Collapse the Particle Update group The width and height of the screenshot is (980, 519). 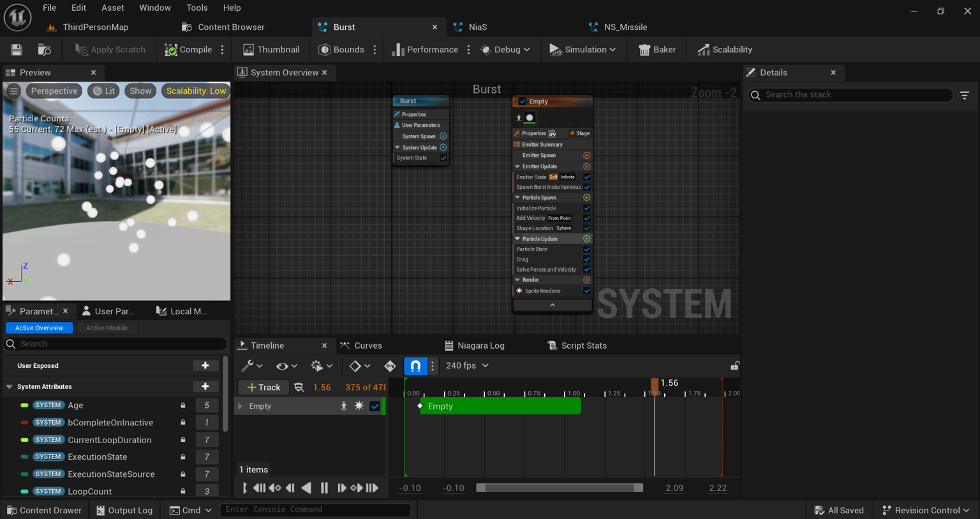517,239
